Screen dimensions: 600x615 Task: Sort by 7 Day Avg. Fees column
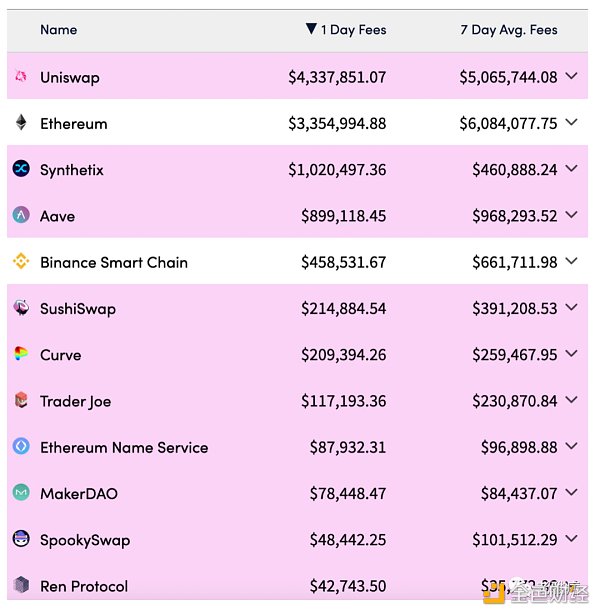[508, 30]
